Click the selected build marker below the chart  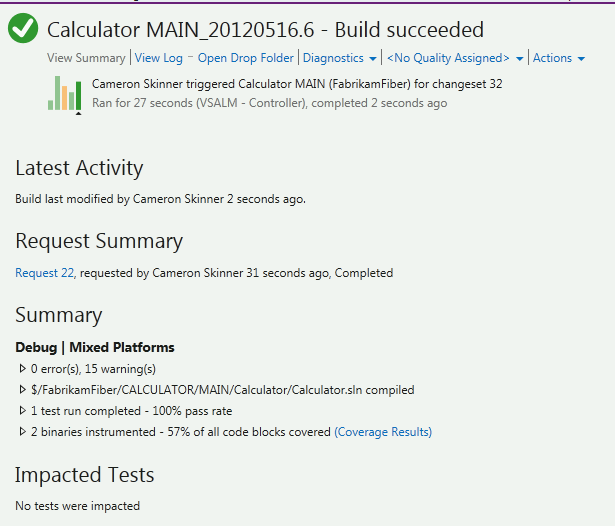pos(78,114)
